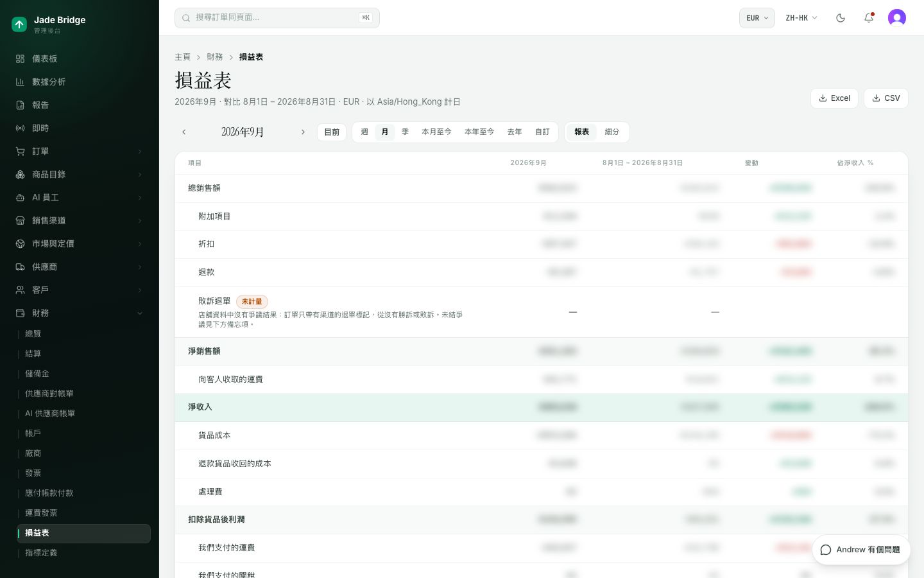The width and height of the screenshot is (924, 578).
Task: Select 本年至今 period option
Action: [479, 132]
